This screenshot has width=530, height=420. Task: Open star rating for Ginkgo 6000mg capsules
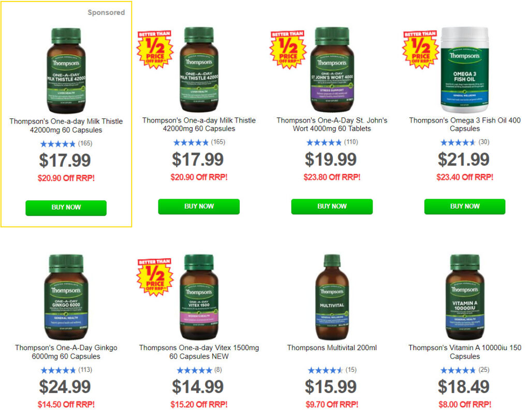(58, 370)
